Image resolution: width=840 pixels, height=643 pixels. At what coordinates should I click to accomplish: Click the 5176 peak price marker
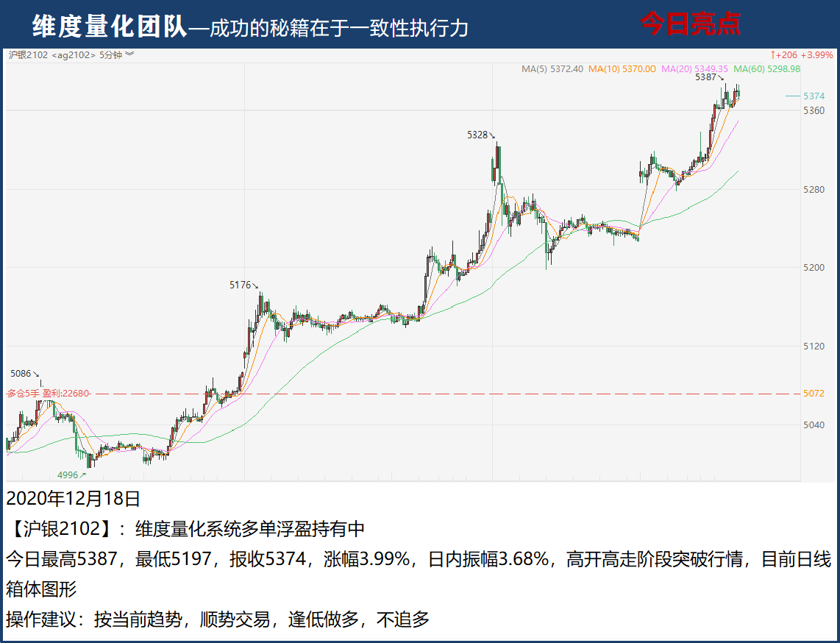tap(241, 284)
